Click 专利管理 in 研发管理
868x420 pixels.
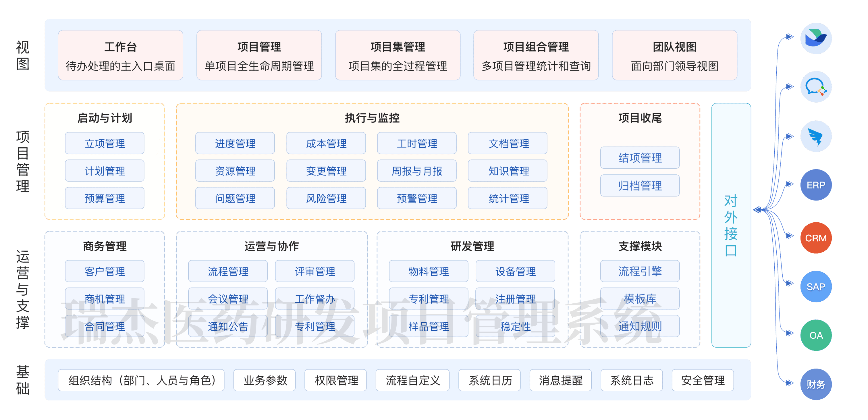point(429,299)
